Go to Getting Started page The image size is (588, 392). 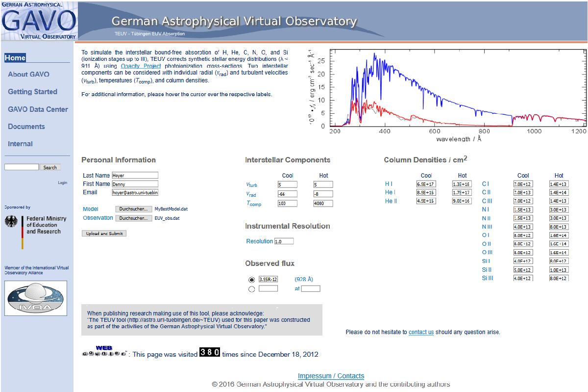32,92
